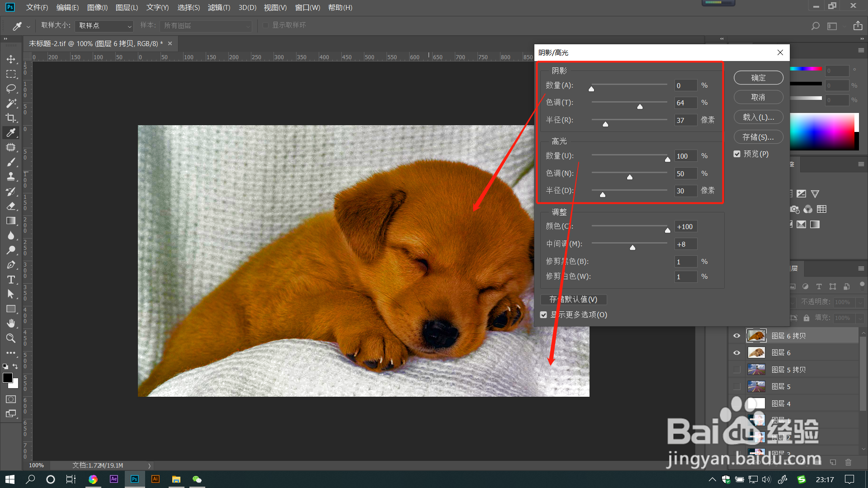Open the 图像(I) menu
Image resolution: width=868 pixels, height=488 pixels.
pyautogui.click(x=97, y=8)
